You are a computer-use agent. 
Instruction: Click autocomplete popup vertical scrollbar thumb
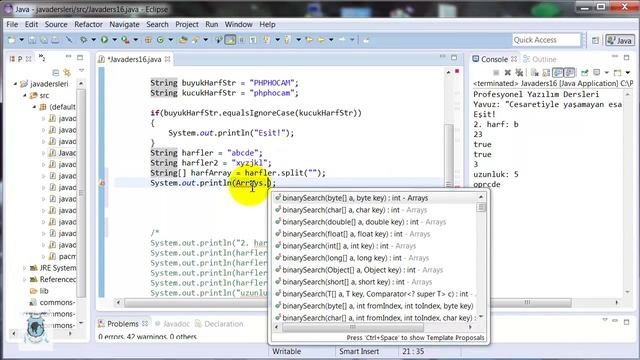click(x=481, y=207)
